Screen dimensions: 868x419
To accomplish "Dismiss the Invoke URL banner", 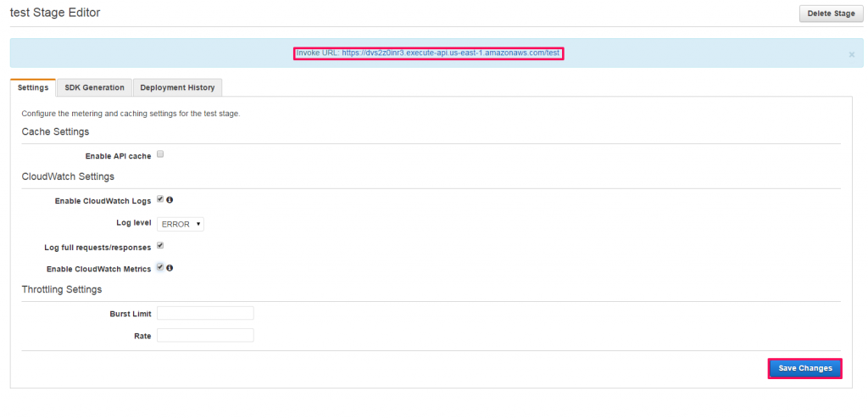I will point(851,54).
